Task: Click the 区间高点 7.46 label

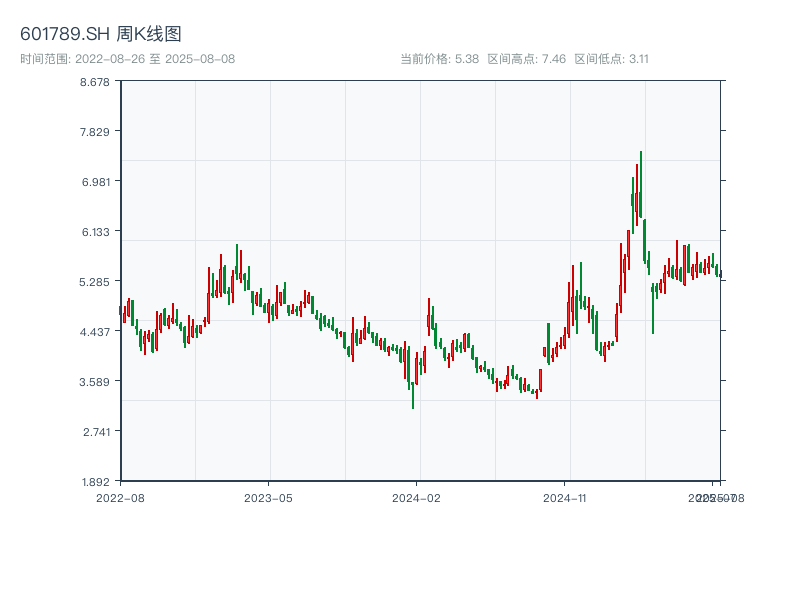Action: (x=527, y=59)
